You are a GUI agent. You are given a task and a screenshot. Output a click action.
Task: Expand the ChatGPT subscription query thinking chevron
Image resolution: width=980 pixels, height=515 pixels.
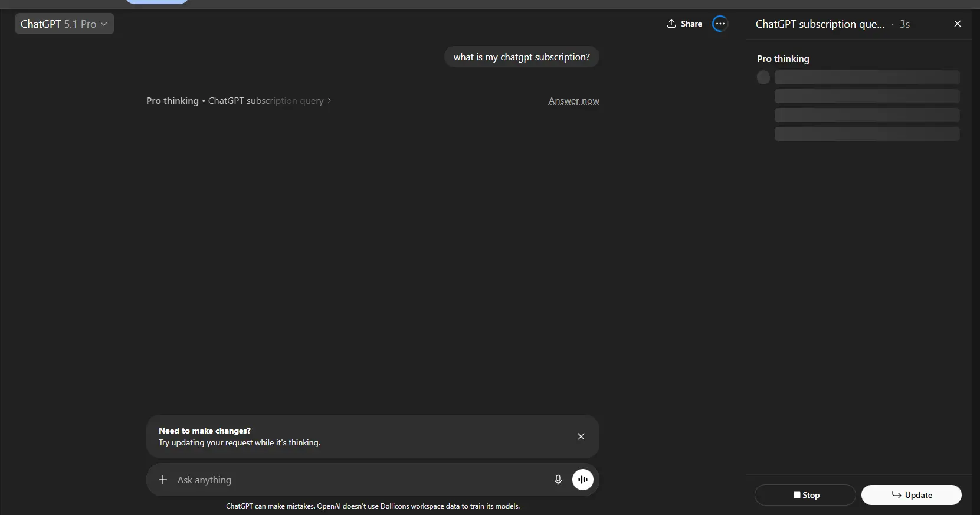click(x=329, y=101)
